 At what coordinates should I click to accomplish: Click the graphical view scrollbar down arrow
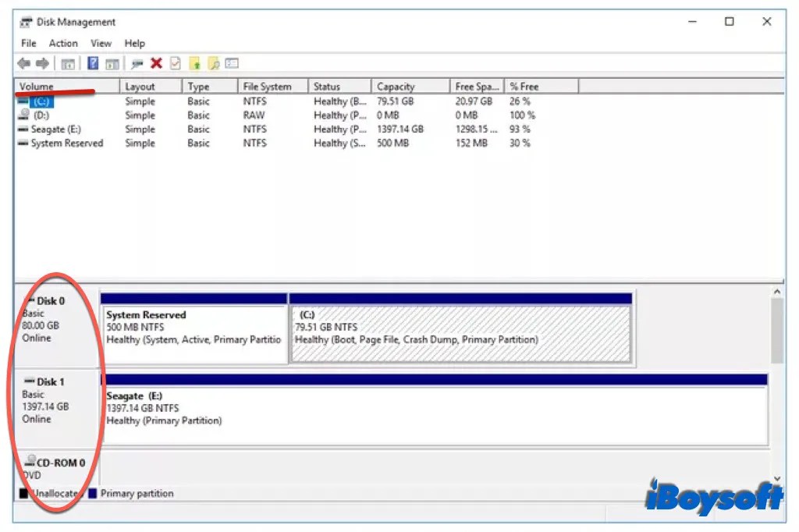[x=777, y=477]
